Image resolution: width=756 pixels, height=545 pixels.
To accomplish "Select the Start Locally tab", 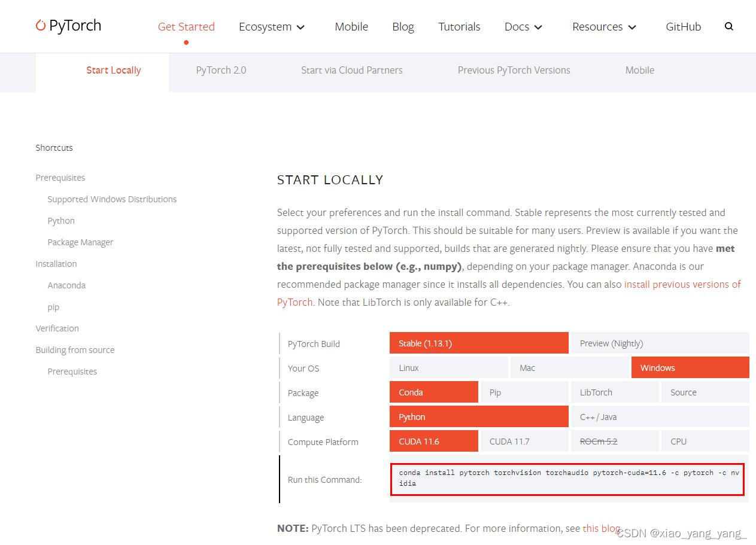I will tap(114, 70).
